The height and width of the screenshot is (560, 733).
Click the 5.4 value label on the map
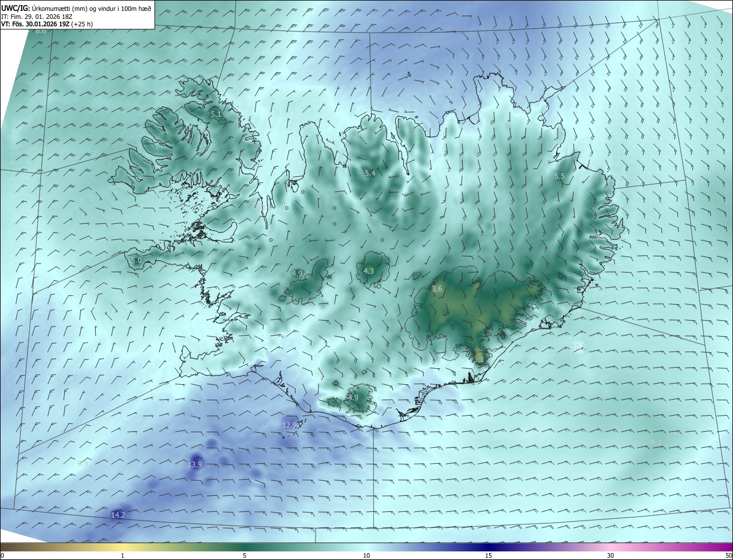click(x=370, y=173)
